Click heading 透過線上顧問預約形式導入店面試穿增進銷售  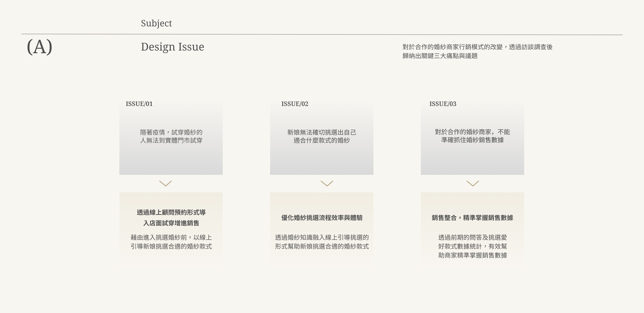coord(171,218)
